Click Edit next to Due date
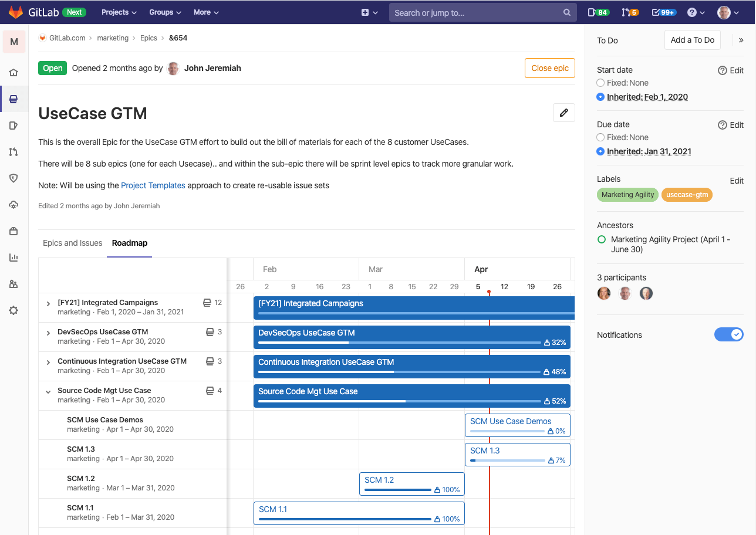Image resolution: width=756 pixels, height=535 pixels. point(737,125)
